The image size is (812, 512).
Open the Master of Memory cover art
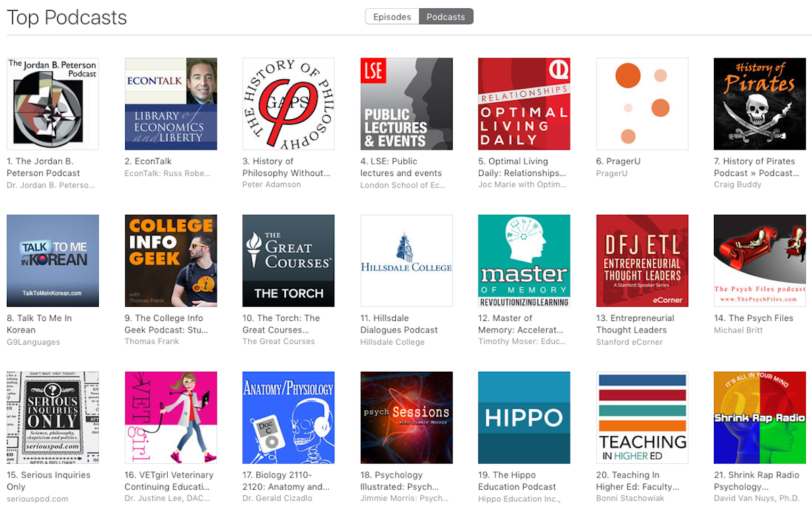click(524, 261)
